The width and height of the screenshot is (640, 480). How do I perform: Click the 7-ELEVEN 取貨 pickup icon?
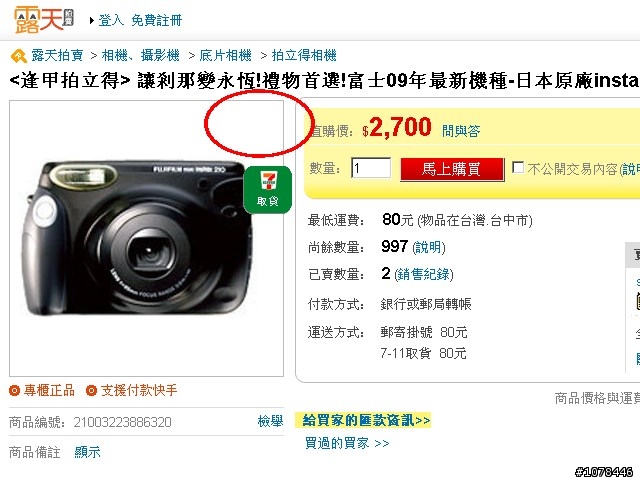pyautogui.click(x=268, y=190)
